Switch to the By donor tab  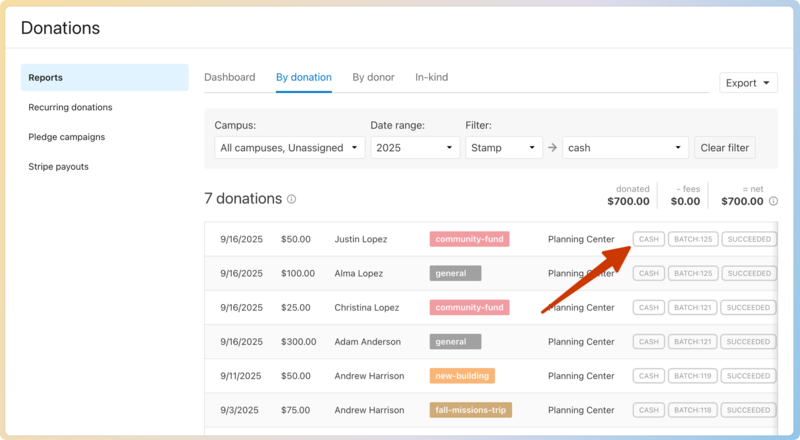coord(373,77)
